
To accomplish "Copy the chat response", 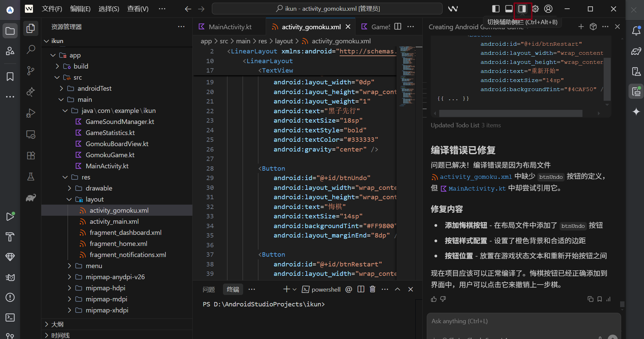I will pos(590,299).
